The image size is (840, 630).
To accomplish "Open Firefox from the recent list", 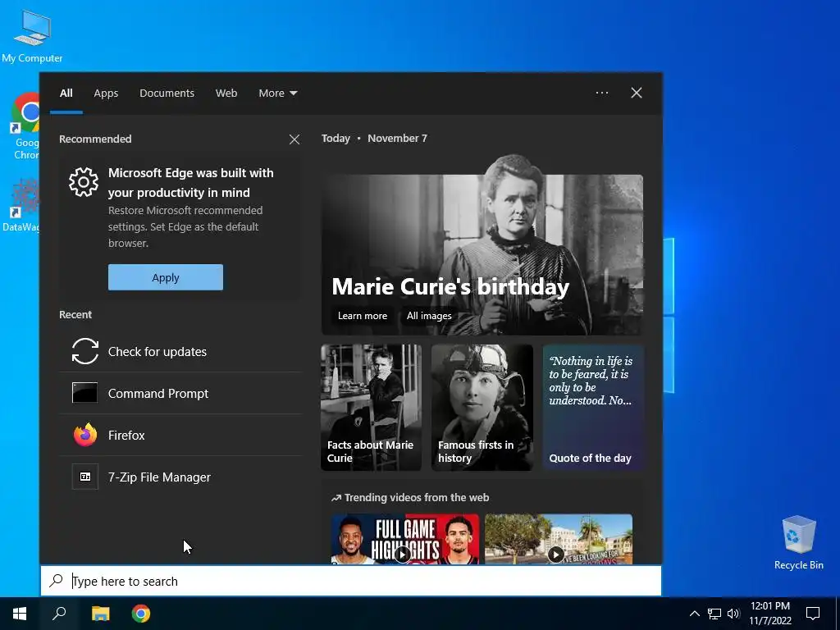I will tap(181, 435).
